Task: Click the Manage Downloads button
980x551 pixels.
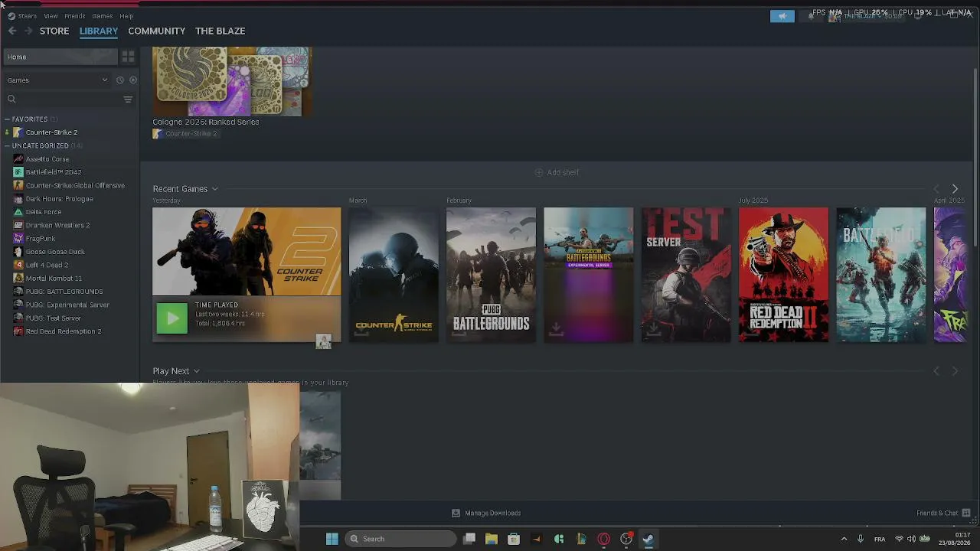Action: pyautogui.click(x=486, y=514)
